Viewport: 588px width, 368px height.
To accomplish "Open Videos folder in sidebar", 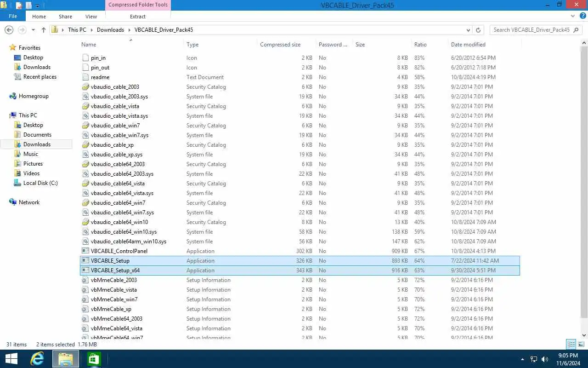I will point(32,173).
